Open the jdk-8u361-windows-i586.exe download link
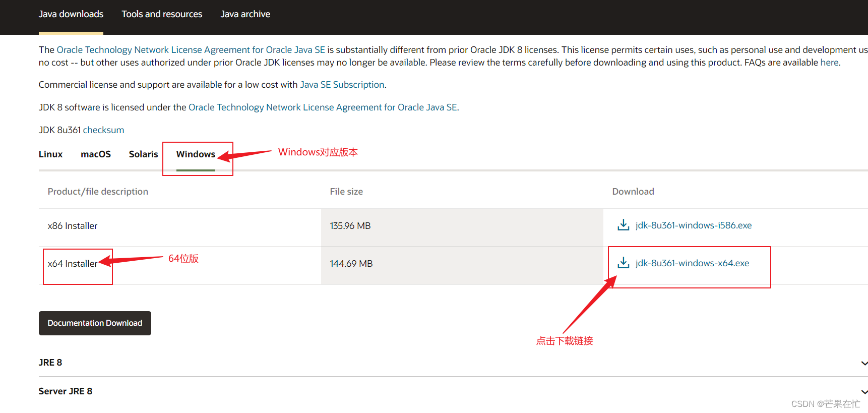This screenshot has width=868, height=413. pyautogui.click(x=694, y=225)
